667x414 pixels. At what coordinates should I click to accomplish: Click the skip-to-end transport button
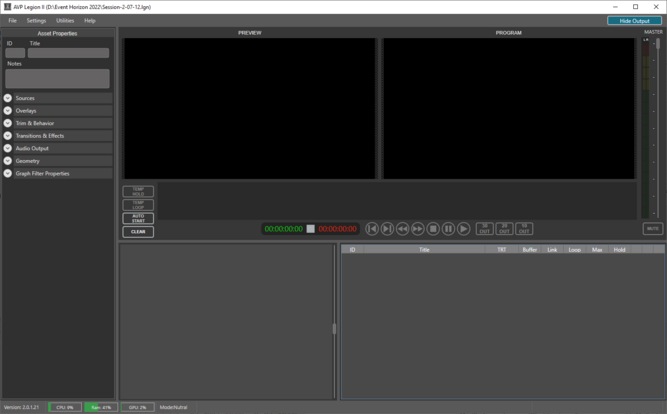387,229
